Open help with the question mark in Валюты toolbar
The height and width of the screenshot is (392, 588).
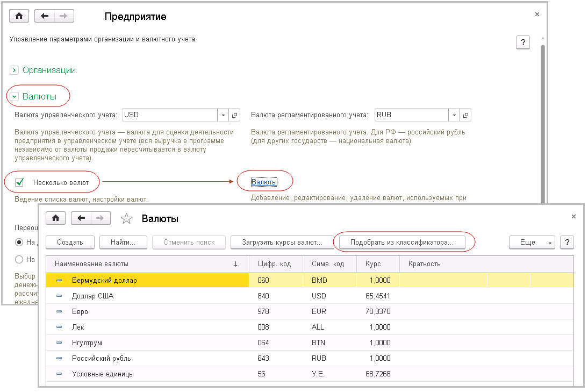(x=567, y=243)
